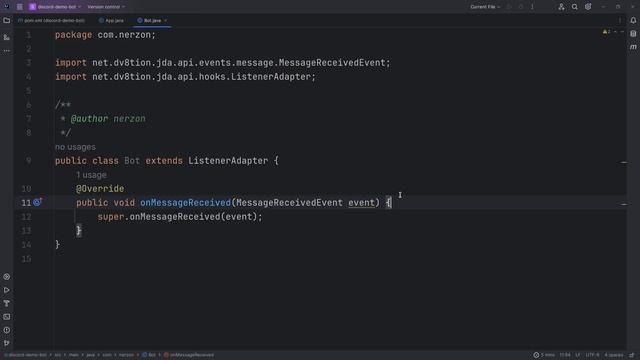This screenshot has height=360, width=640.
Task: Click the override gutter icon on line 11
Action: 38,202
